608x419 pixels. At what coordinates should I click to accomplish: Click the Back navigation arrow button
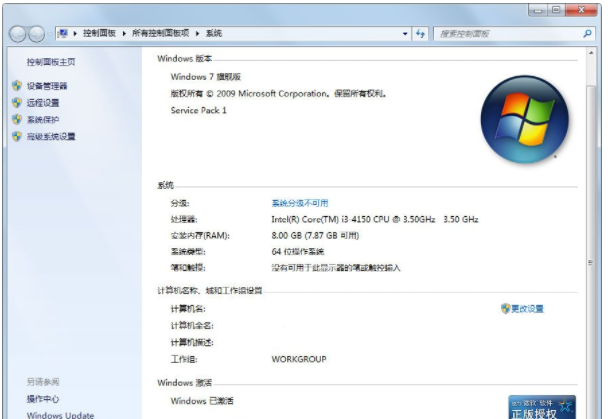[x=19, y=34]
